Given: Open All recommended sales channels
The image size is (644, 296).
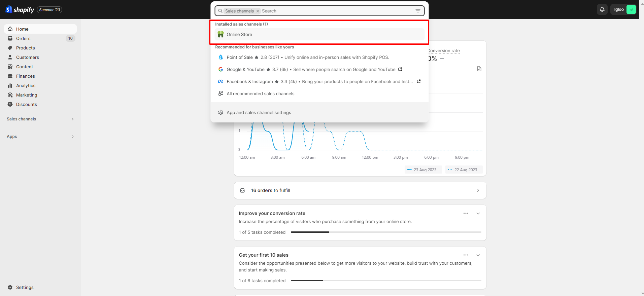Looking at the screenshot, I should tap(260, 94).
